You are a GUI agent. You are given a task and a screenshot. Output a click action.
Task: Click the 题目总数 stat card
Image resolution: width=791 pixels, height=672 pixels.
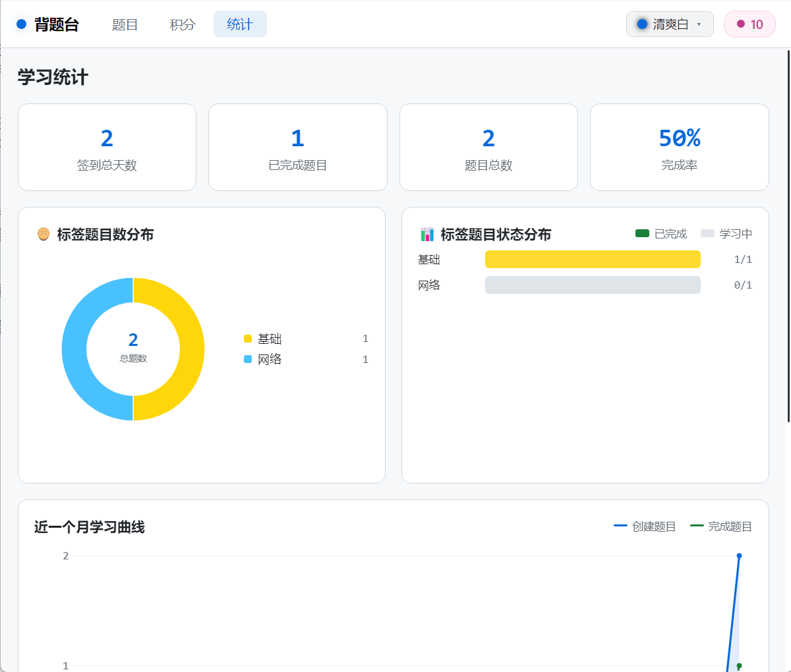tap(488, 147)
